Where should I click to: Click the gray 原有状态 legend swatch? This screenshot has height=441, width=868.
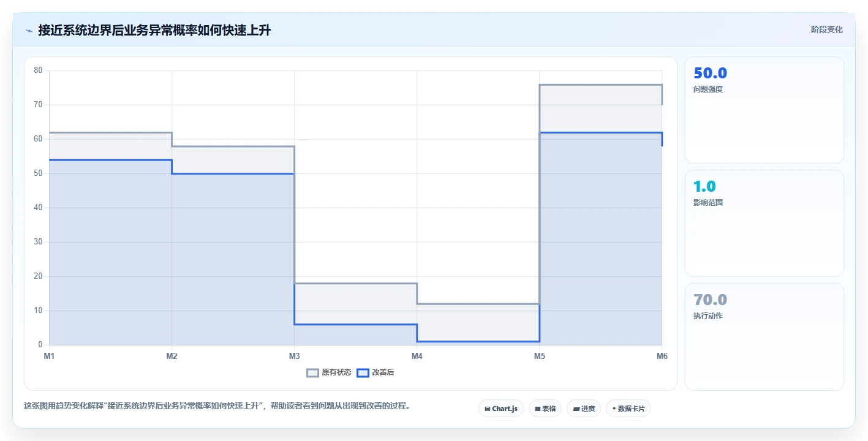click(313, 372)
